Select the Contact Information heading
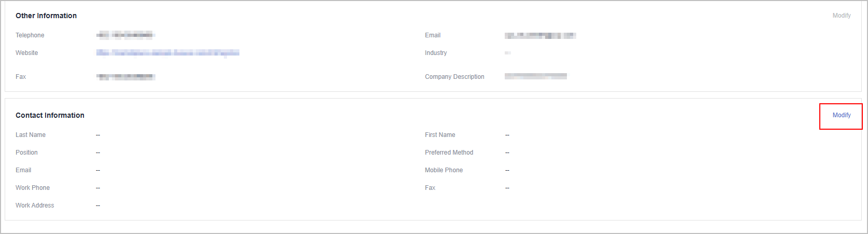Viewport: 868px width, 234px height. [x=50, y=115]
